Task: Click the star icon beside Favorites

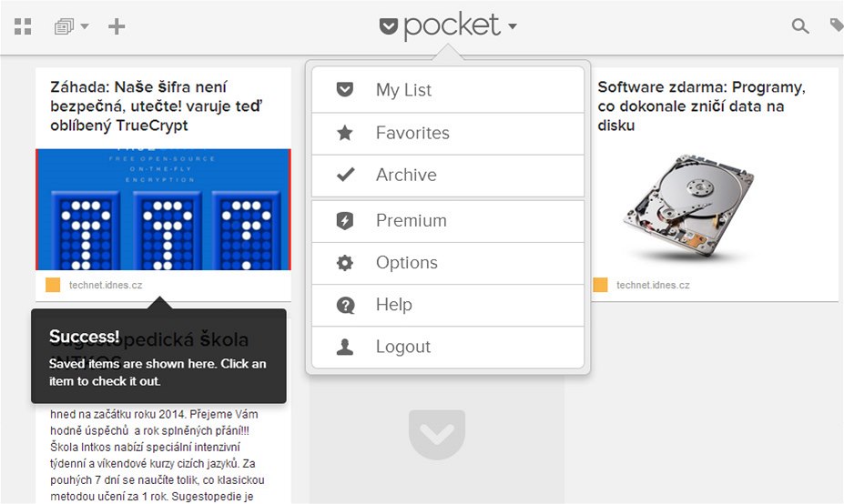Action: [345, 133]
